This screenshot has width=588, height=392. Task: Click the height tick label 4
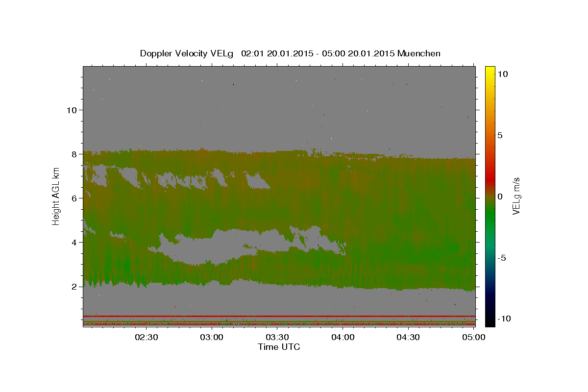pyautogui.click(x=75, y=242)
